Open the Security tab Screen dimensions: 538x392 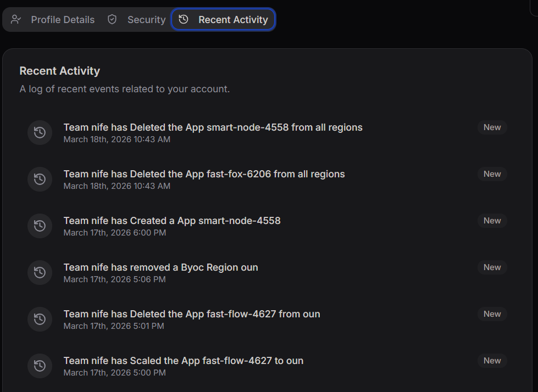pos(146,19)
